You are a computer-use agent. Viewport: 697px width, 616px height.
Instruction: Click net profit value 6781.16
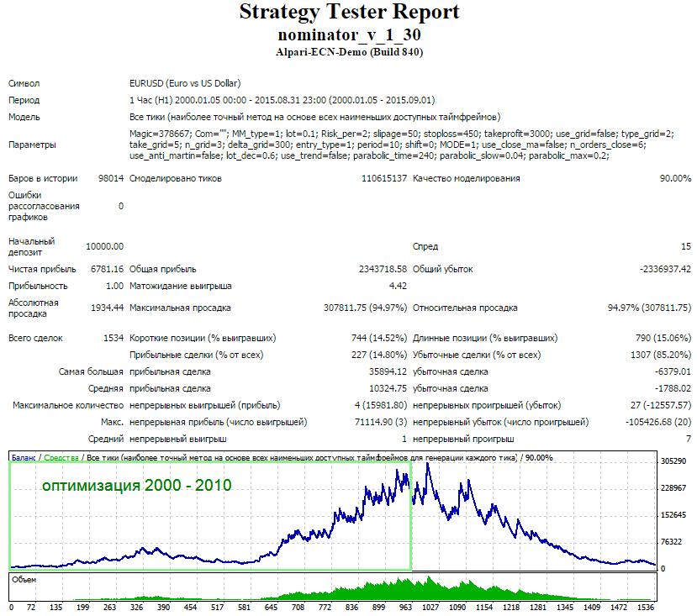107,269
